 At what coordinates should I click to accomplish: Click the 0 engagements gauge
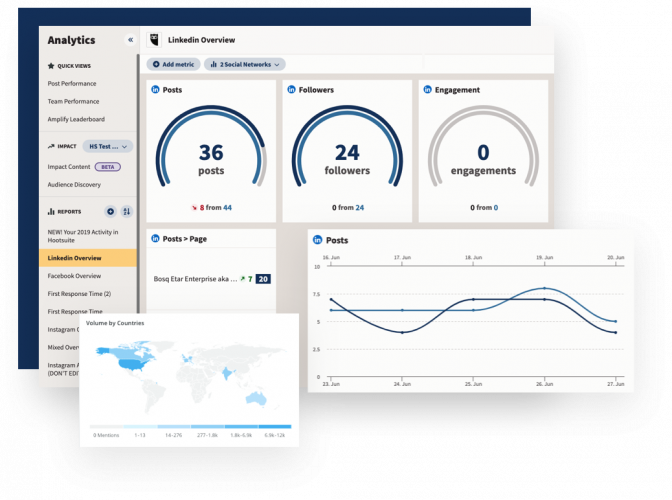pos(483,147)
